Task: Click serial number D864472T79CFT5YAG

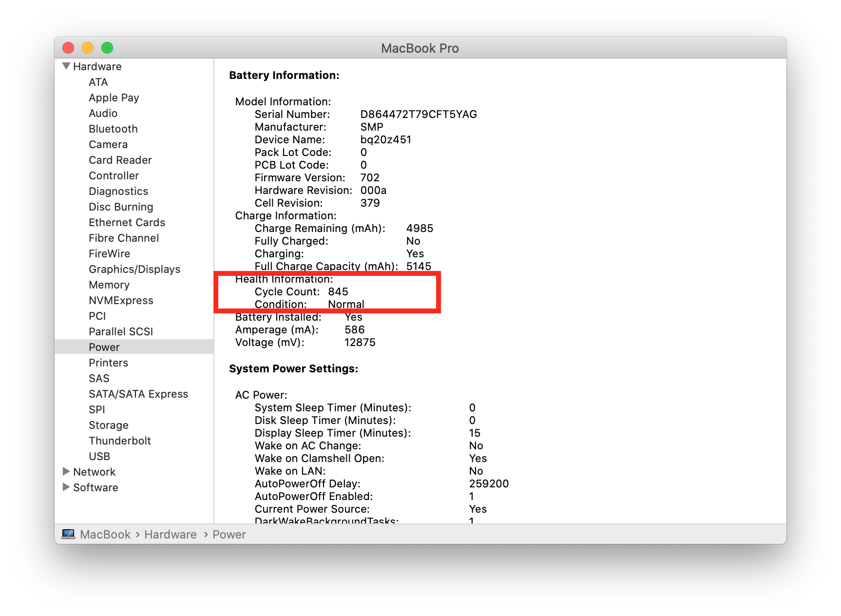Action: click(419, 114)
